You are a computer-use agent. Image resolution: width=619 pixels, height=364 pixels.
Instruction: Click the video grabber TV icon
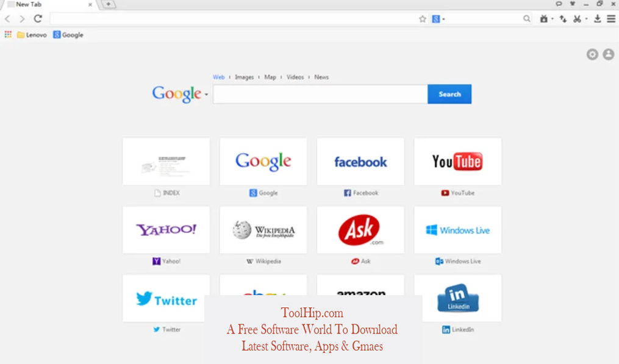[x=544, y=18]
